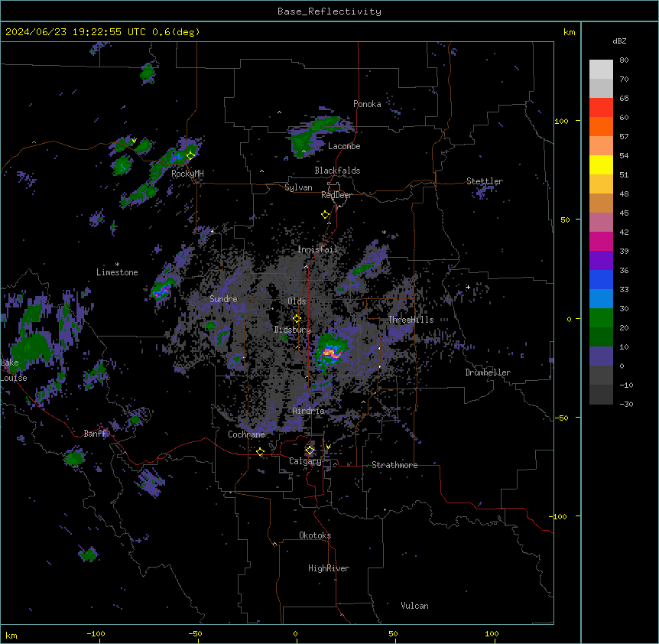Click the -50 tick label on bottom axis
Screen dimensions: 659x644
195,633
